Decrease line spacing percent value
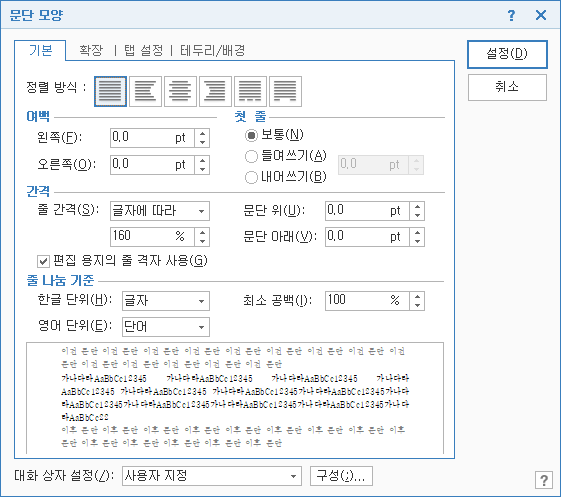The width and height of the screenshot is (561, 497). tap(202, 241)
